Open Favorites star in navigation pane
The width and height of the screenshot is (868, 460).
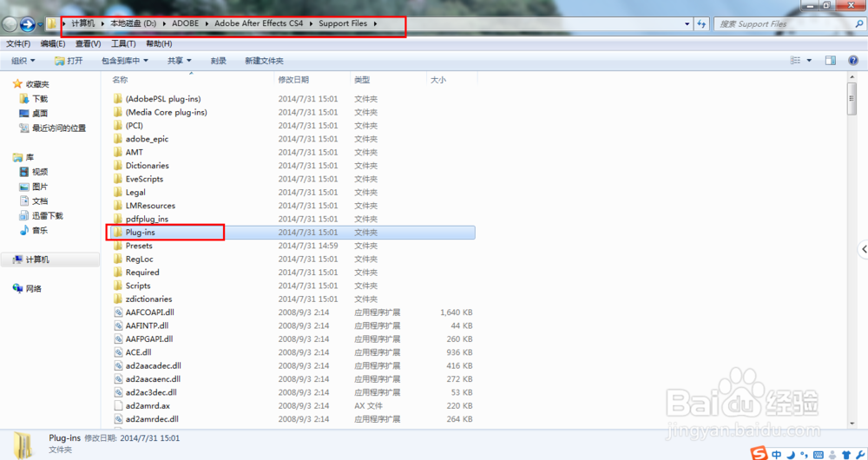tap(17, 83)
